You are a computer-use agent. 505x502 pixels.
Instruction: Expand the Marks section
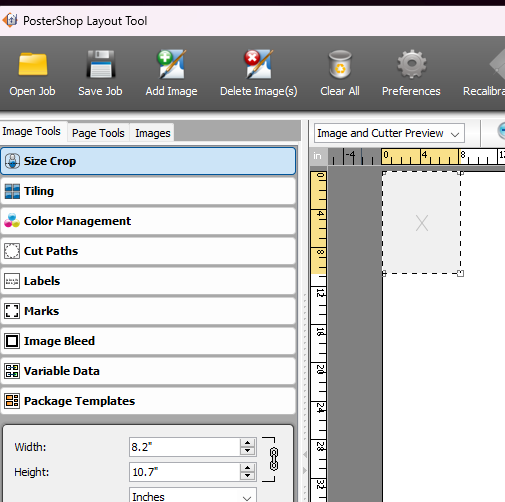148,311
